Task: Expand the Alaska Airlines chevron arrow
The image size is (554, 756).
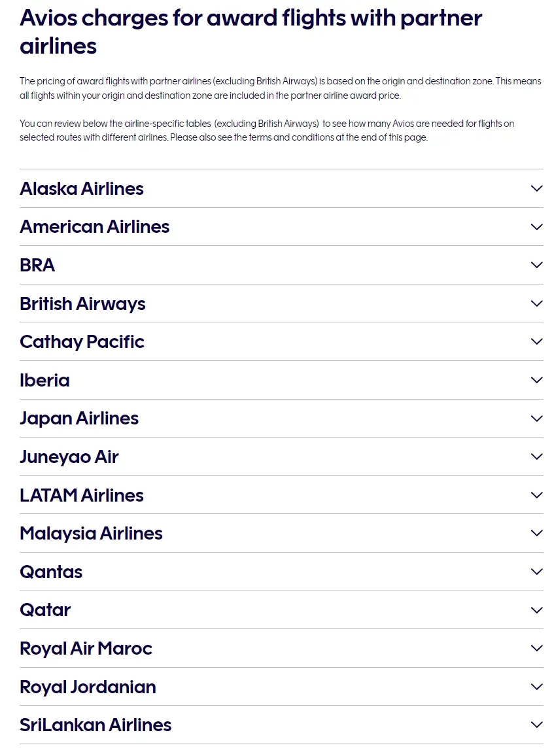Action: coord(536,188)
